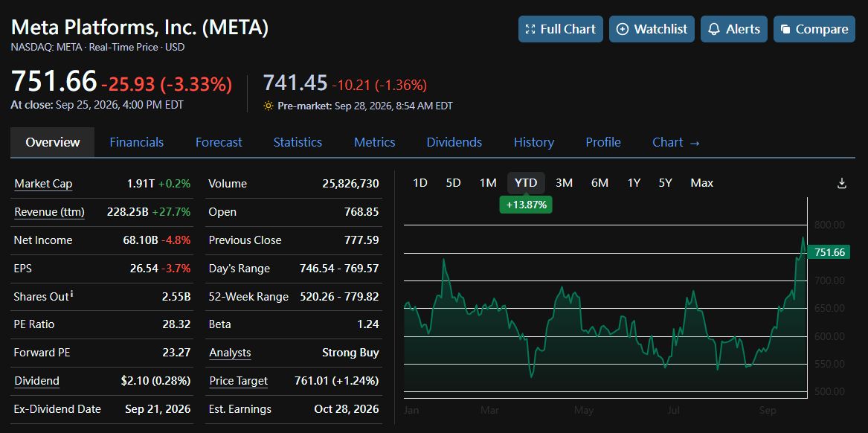
Task: Click the May x-axis label on chart
Action: (x=584, y=410)
